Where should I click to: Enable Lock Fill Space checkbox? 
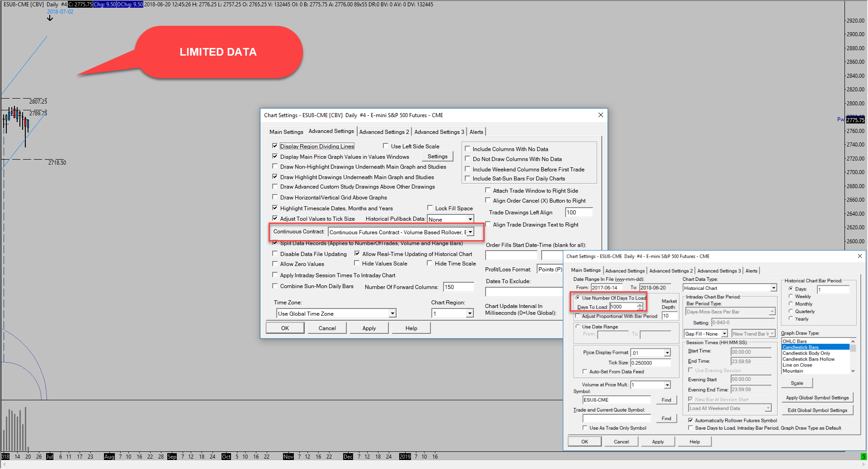(430, 208)
